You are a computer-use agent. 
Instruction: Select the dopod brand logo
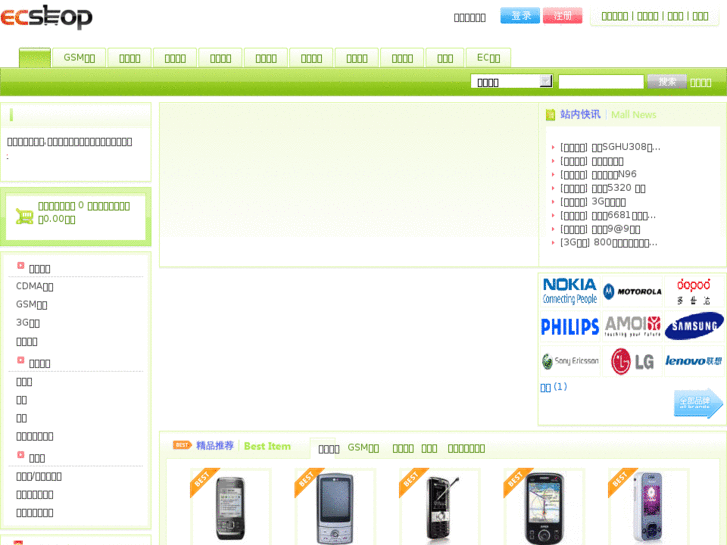pos(693,291)
